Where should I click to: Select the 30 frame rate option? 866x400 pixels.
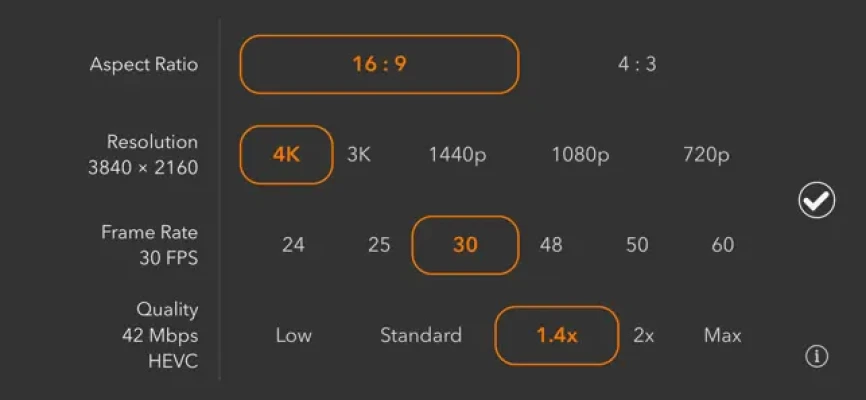466,245
